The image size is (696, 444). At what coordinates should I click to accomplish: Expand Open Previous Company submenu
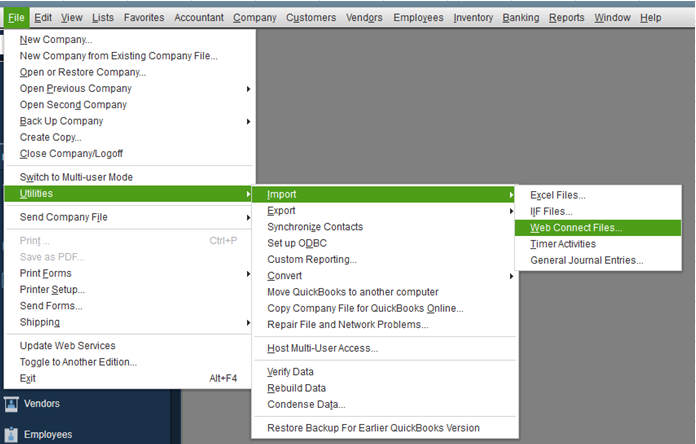tap(130, 88)
